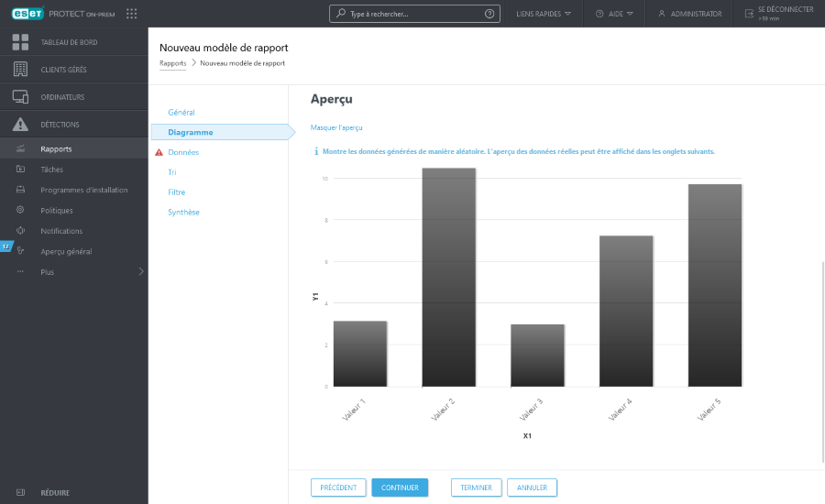
Task: Switch to the Général step
Action: click(x=181, y=112)
